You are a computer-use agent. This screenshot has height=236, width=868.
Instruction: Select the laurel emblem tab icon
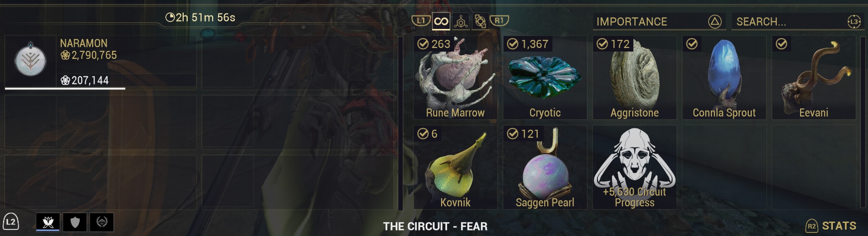coord(102,222)
